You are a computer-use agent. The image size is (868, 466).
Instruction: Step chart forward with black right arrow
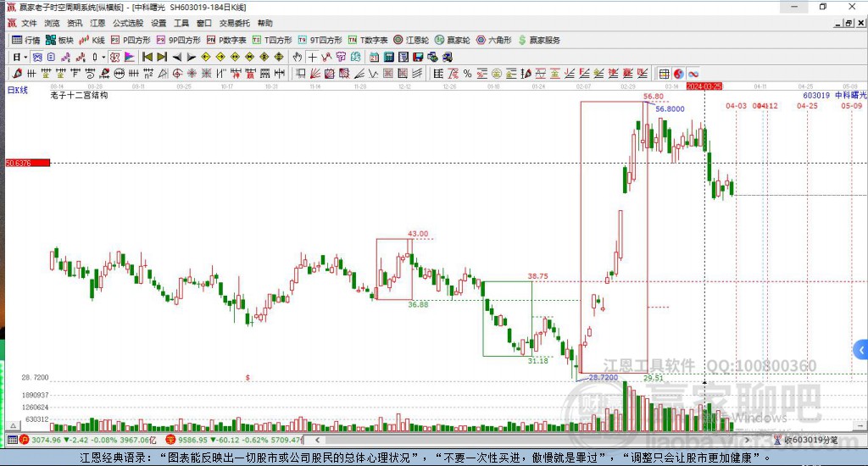(191, 57)
